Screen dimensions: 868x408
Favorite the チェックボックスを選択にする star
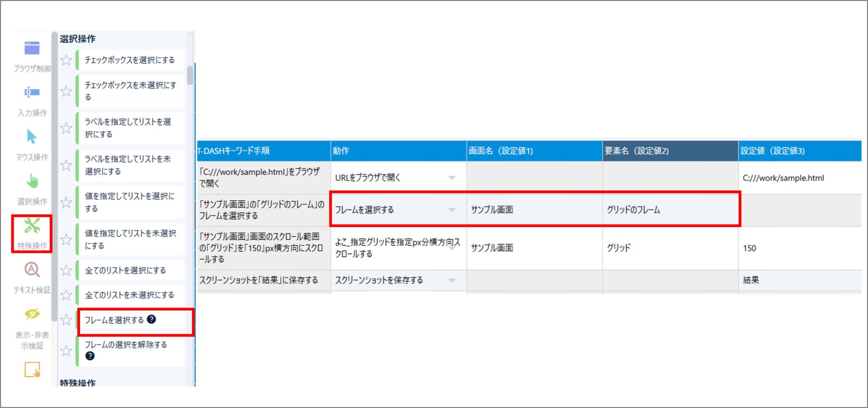click(66, 60)
